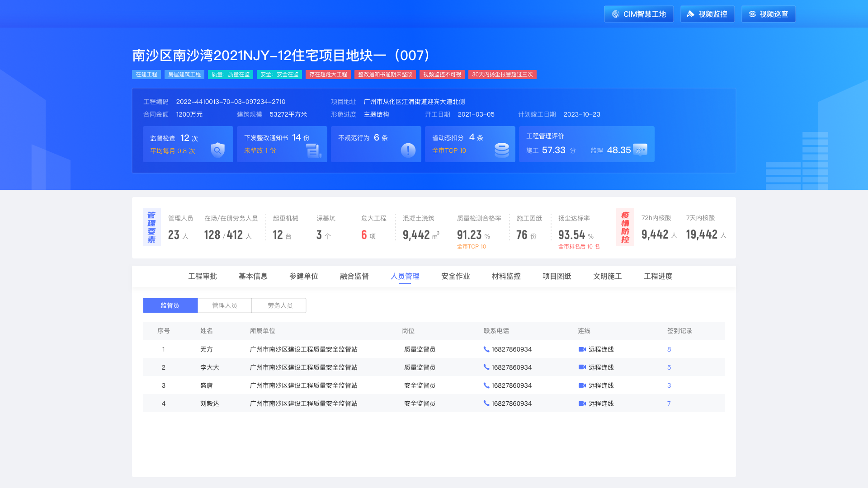
Task: Click the 在建工程 tag
Action: [x=146, y=75]
